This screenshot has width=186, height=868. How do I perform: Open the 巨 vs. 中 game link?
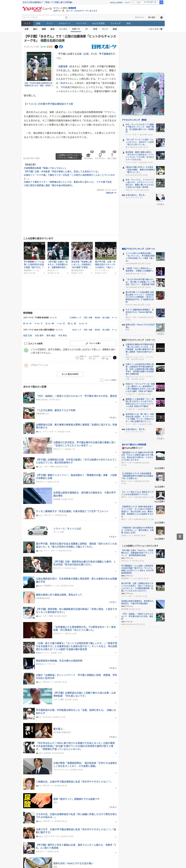coord(27,323)
